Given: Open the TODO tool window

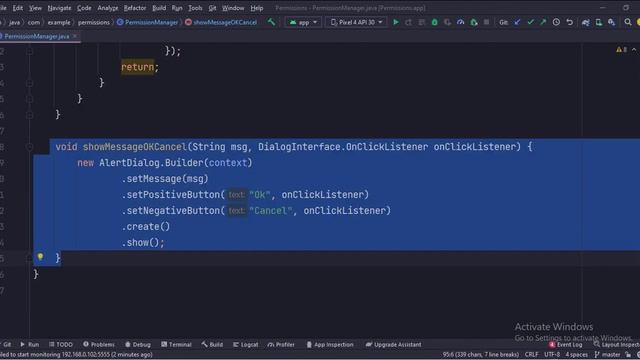Looking at the screenshot, I should point(60,344).
